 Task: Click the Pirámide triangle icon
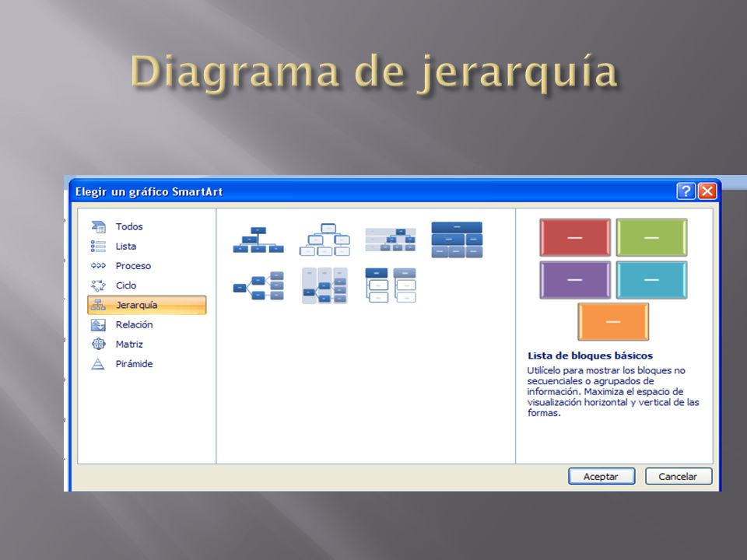[x=98, y=364]
